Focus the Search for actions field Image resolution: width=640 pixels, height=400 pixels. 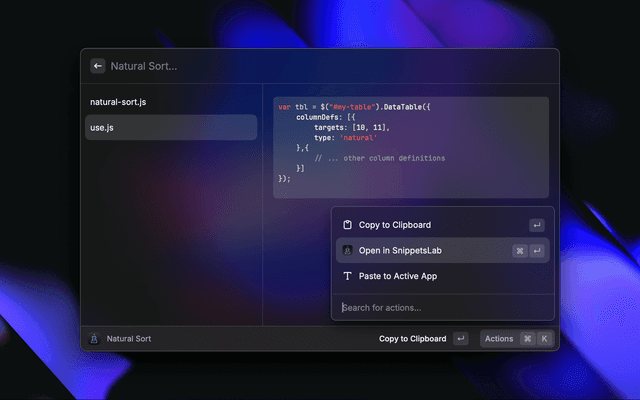tap(440, 307)
